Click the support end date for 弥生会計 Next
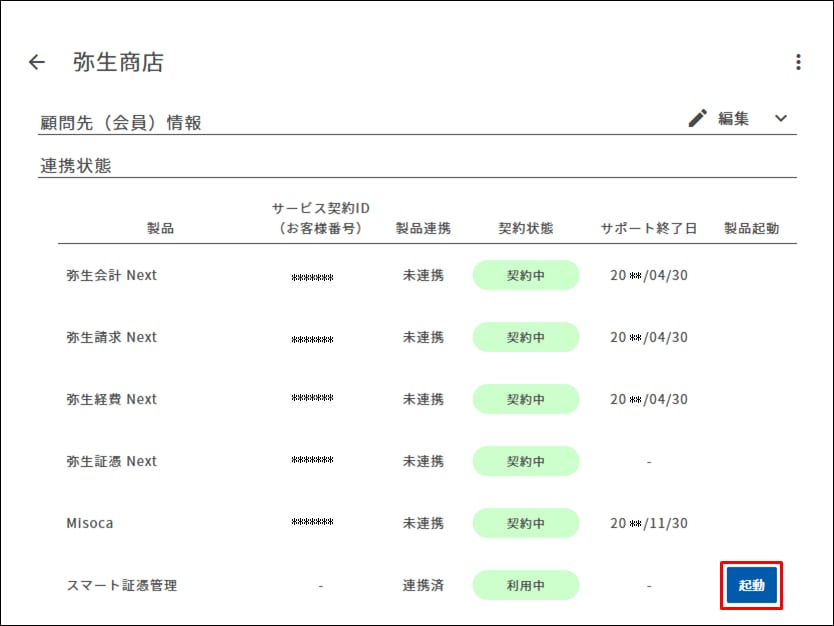 click(x=649, y=275)
